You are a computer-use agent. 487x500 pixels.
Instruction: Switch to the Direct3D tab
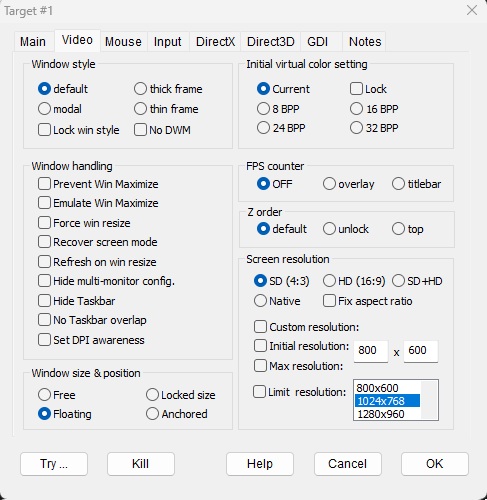click(270, 42)
